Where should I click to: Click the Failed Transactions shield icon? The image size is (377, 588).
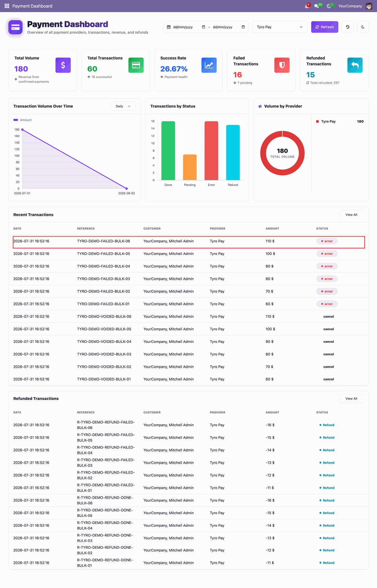[282, 65]
